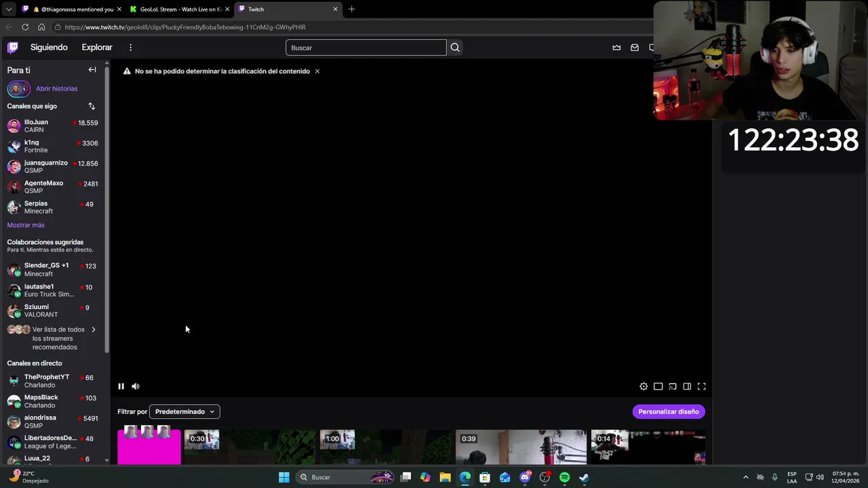Enter fullscreen mode in the player
Screen dimensions: 868x488
(702, 386)
